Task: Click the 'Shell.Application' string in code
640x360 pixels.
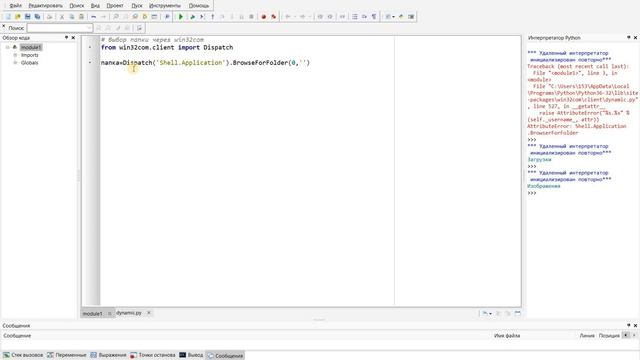Action: point(191,62)
